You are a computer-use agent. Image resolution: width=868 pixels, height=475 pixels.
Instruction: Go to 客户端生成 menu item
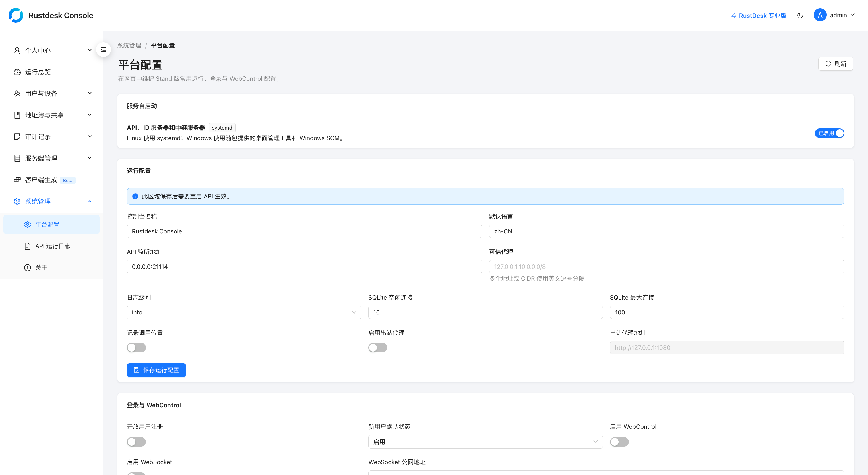(52, 180)
